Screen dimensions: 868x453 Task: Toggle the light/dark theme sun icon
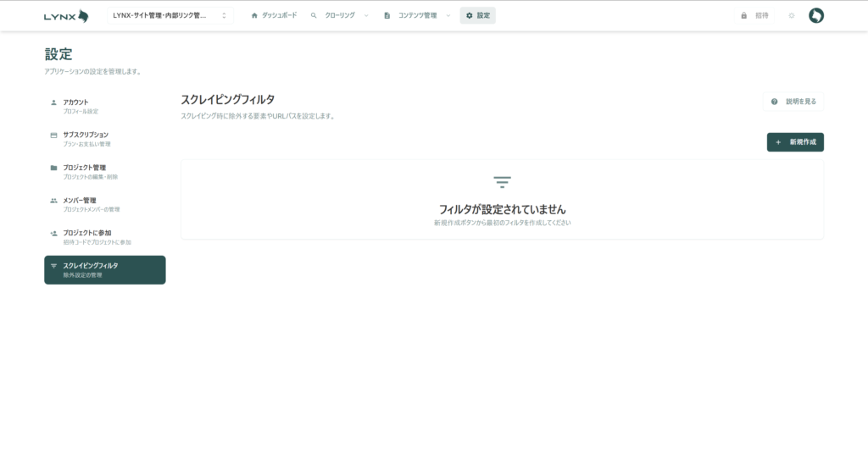tap(791, 15)
